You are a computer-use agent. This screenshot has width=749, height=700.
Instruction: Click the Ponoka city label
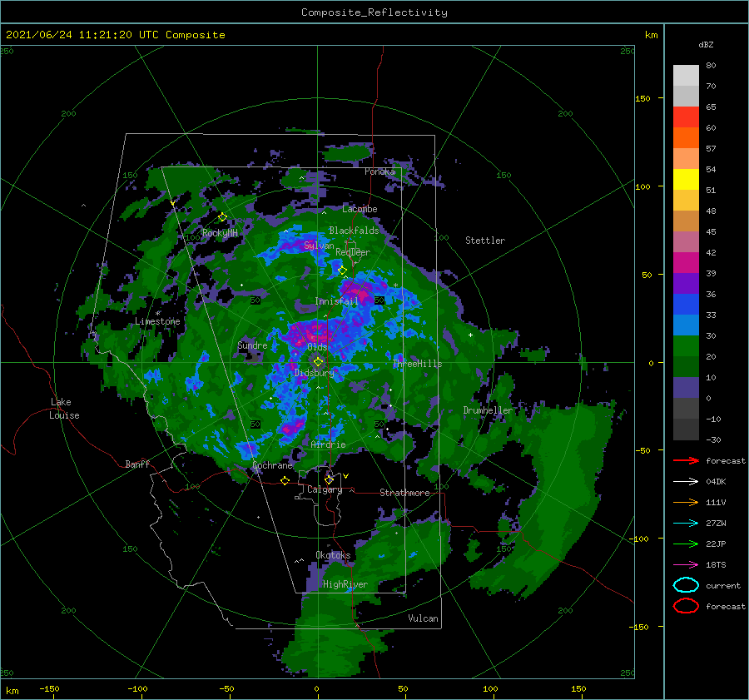point(379,171)
